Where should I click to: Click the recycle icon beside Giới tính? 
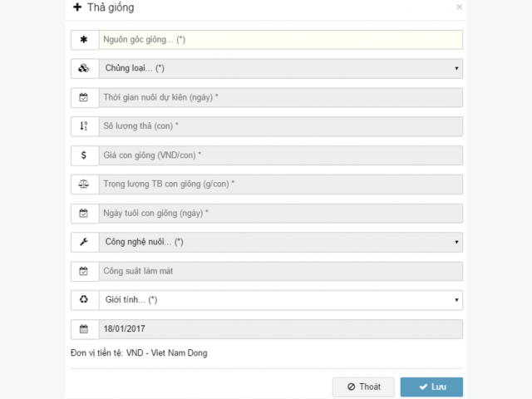83,299
